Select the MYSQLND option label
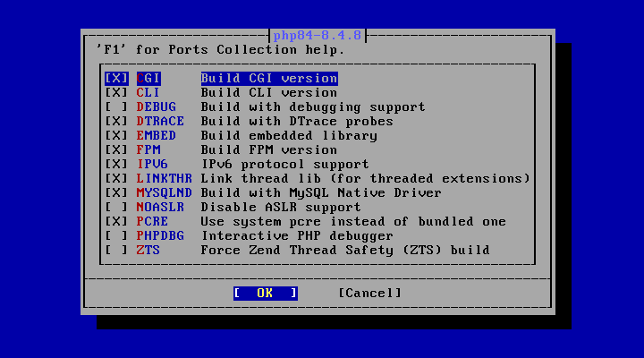Viewport: 644px width, 358px height. [x=165, y=192]
